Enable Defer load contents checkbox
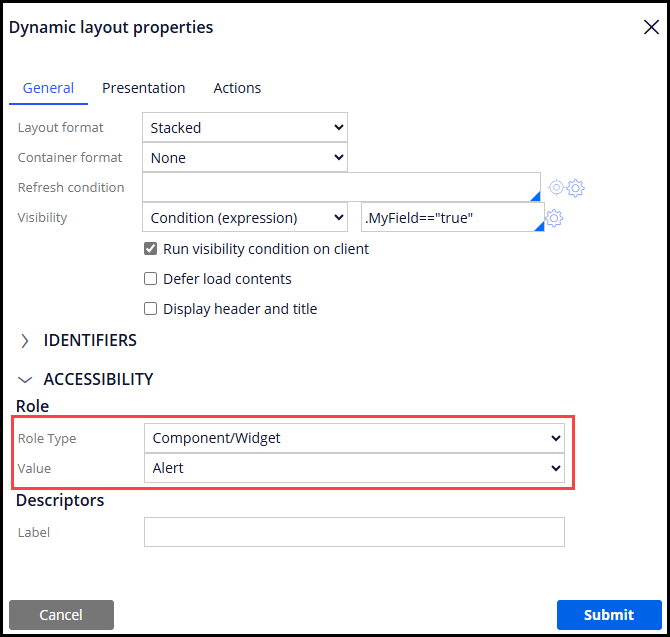The height and width of the screenshot is (637, 670). (x=150, y=279)
